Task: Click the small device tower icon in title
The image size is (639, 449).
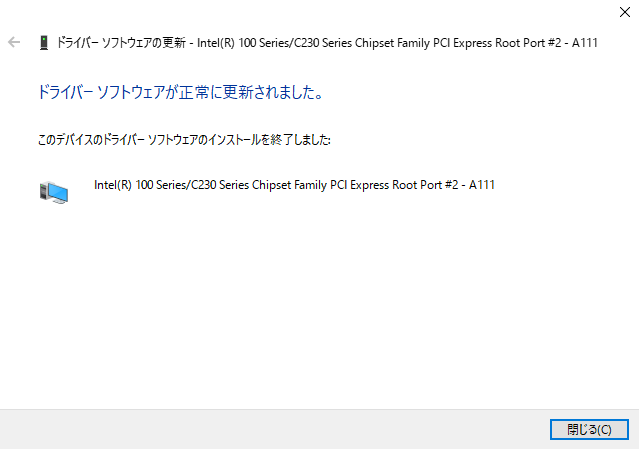Action: (44, 43)
